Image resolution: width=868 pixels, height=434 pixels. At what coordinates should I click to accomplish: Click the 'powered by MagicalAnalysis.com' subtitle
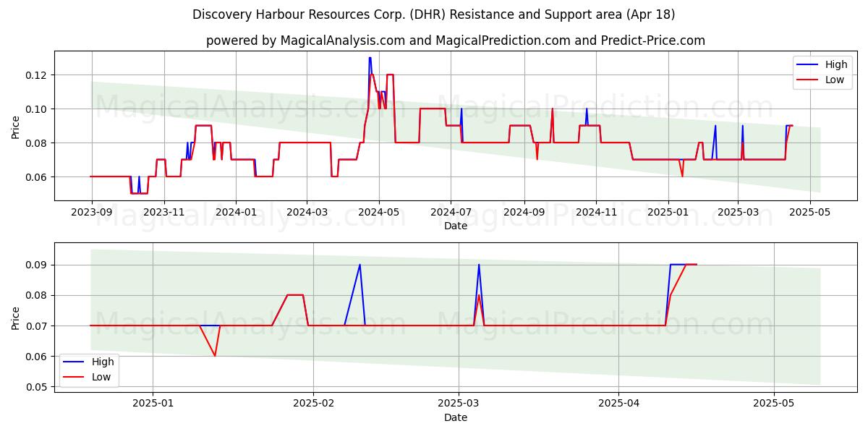click(x=305, y=41)
